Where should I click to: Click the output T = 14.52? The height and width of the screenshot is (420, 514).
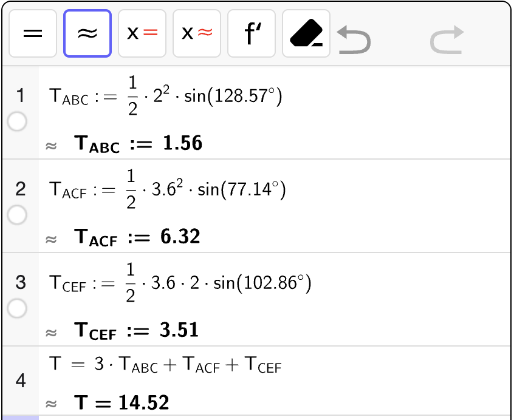tap(122, 402)
